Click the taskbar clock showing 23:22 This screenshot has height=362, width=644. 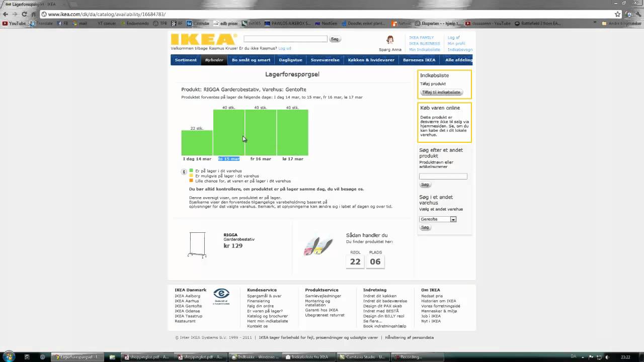tap(625, 357)
